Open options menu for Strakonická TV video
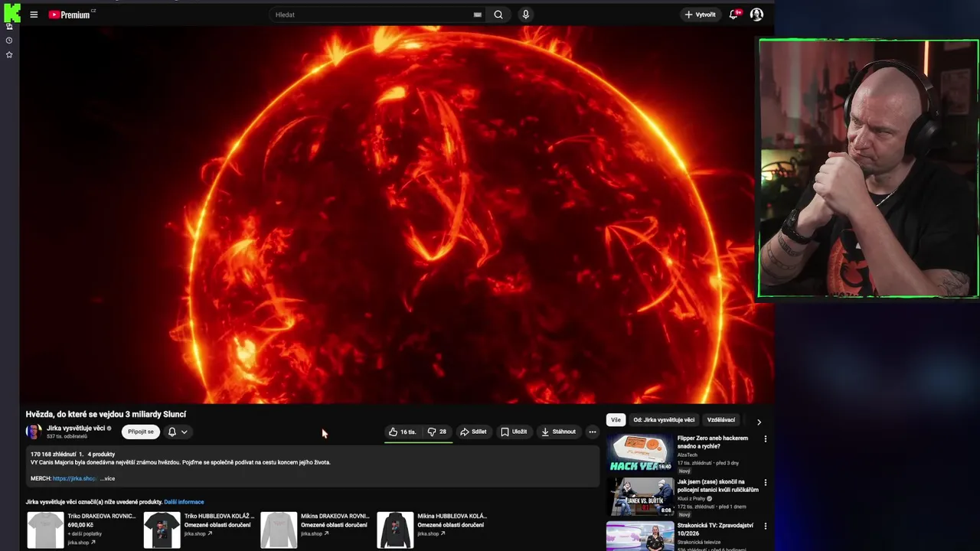This screenshot has width=980, height=551. click(765, 527)
